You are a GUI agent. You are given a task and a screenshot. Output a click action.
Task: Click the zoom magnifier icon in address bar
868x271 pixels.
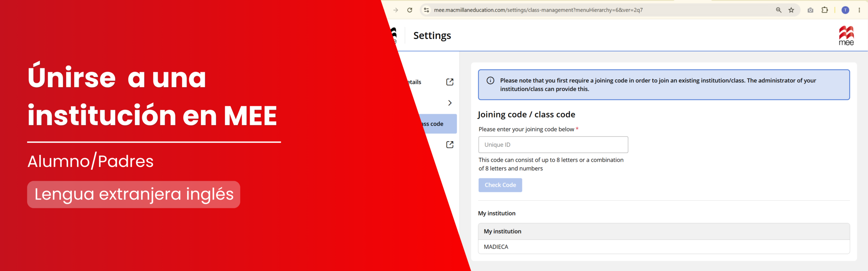778,10
